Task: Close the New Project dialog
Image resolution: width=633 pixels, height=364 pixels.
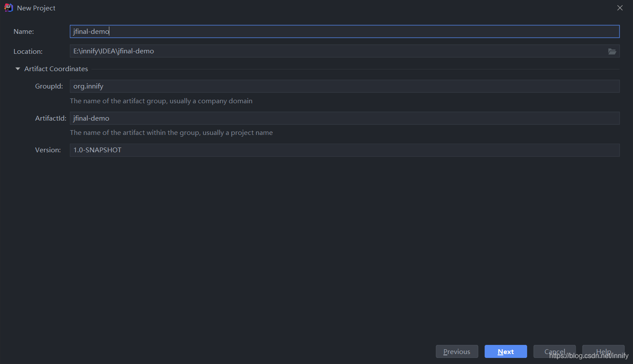Action: 620,8
